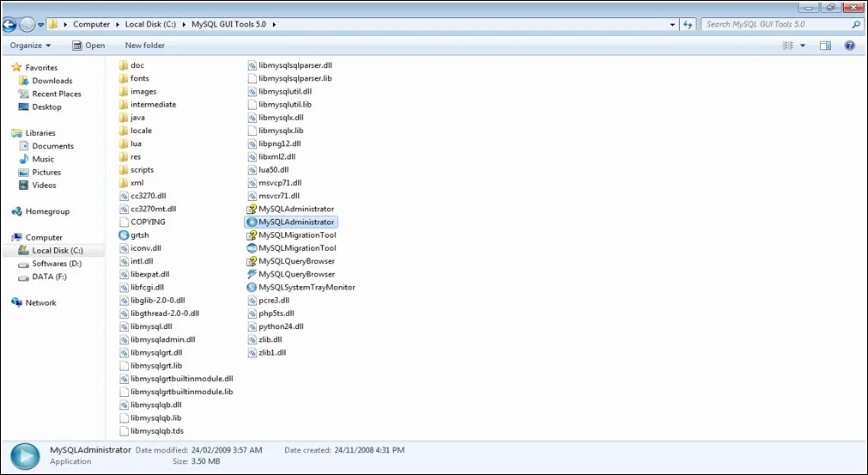868x475 pixels.
Task: Select Computer in the navigation pane
Action: click(x=37, y=237)
